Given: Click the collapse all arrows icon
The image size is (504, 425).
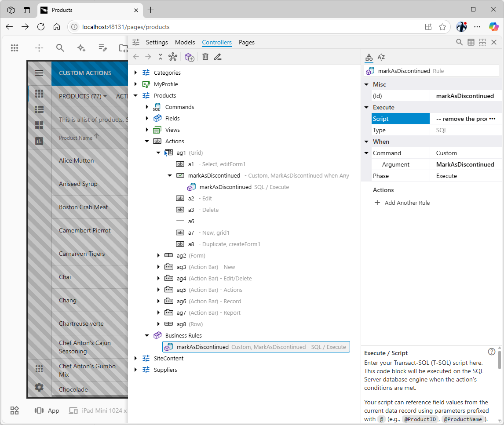Looking at the screenshot, I should [x=161, y=57].
